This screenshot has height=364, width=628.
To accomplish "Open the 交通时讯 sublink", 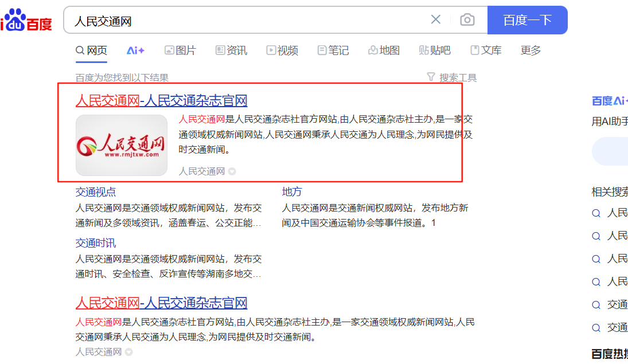I will pyautogui.click(x=96, y=243).
